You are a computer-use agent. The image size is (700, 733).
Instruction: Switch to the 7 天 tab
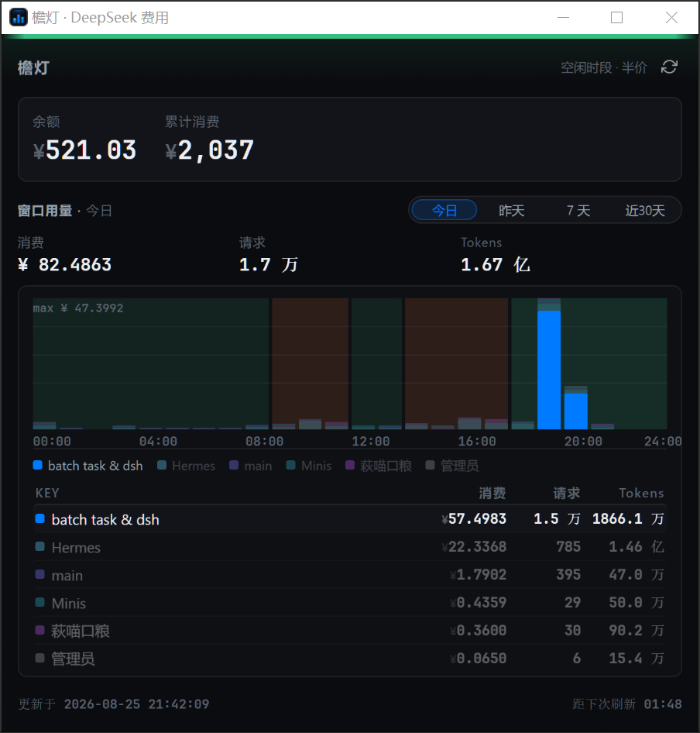tap(578, 210)
